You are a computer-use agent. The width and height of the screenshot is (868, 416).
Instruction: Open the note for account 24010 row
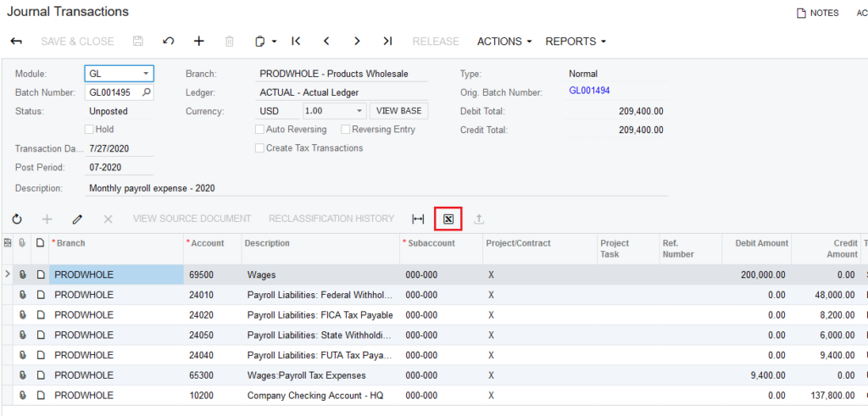click(41, 296)
